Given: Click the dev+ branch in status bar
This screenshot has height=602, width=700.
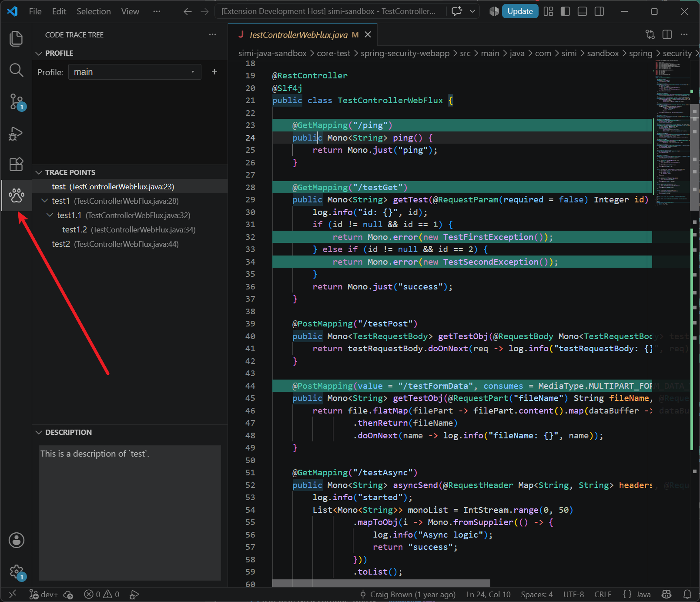Looking at the screenshot, I should 44,594.
